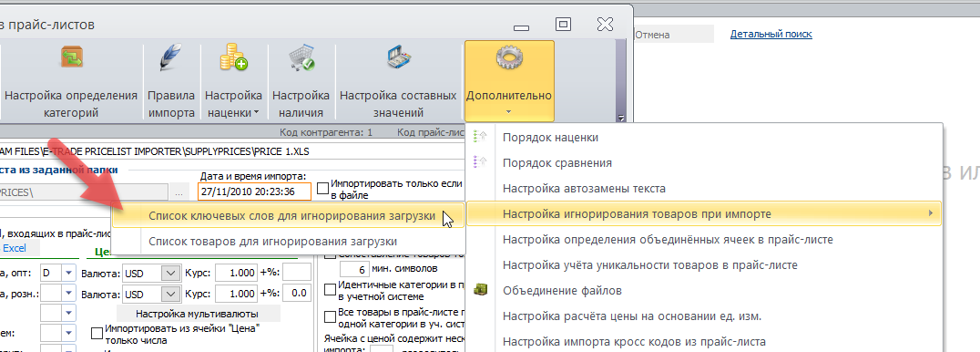The width and height of the screenshot is (980, 352).
Task: Click the Настройка мультивалюты button
Action: pyautogui.click(x=199, y=313)
